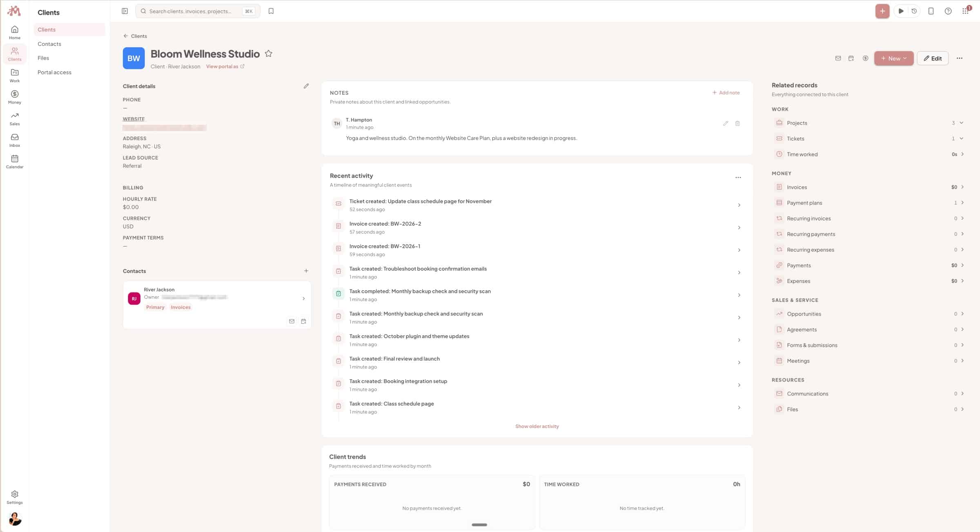The width and height of the screenshot is (980, 532).
Task: Open the Calendar in the sidebar
Action: coord(15,162)
